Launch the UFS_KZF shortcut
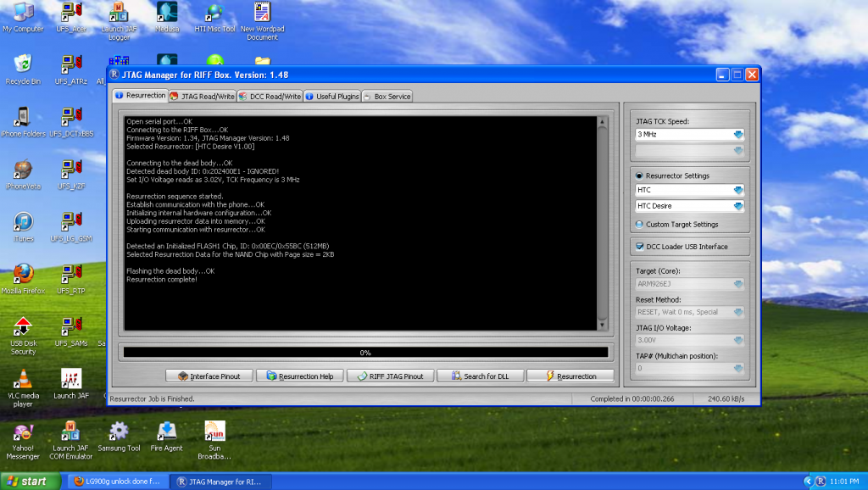The image size is (868, 490). (71, 175)
